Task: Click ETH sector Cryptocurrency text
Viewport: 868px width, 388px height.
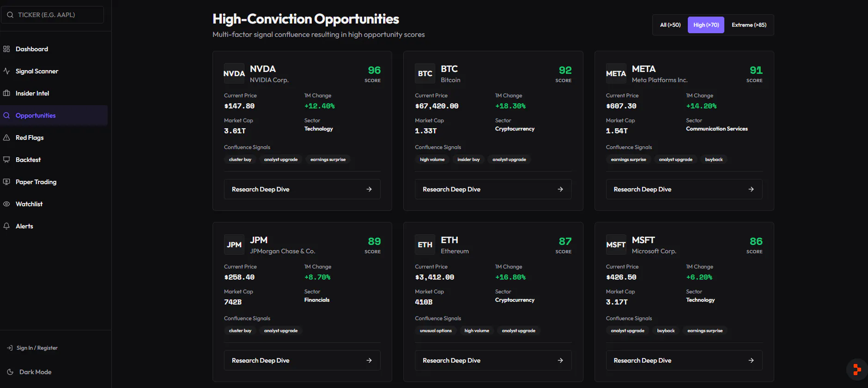Action: click(515, 300)
